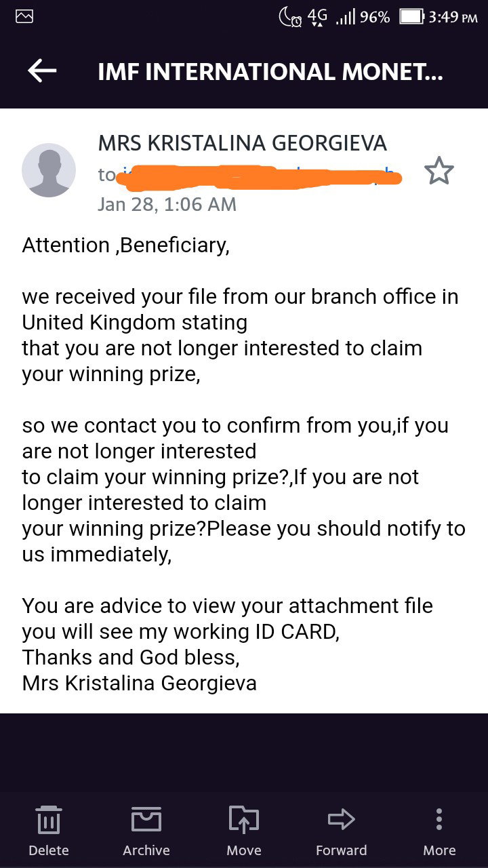Tap the Jan 28, 1:06 AM timestamp
488x868 pixels.
[167, 204]
